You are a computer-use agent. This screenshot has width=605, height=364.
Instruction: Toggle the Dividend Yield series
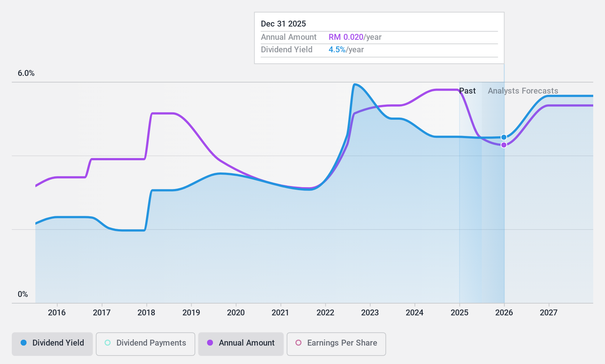coord(52,344)
